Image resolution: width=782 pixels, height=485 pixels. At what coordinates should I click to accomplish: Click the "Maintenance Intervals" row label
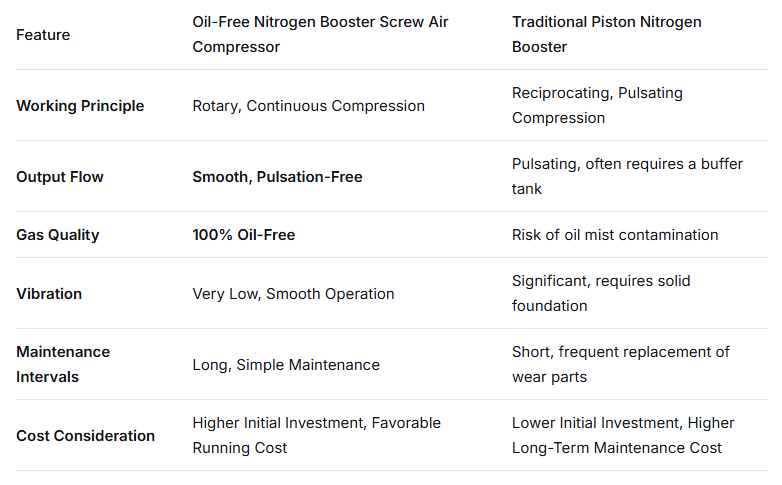coord(63,365)
